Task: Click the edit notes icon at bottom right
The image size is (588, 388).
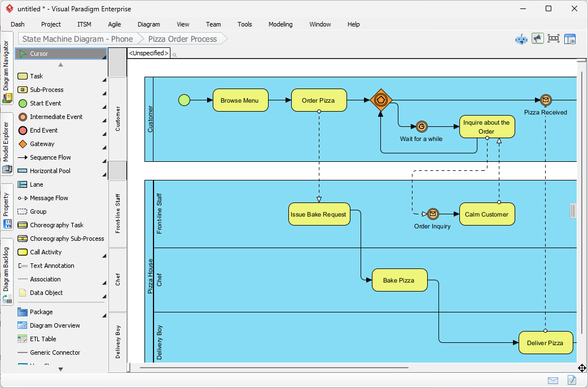Action: point(571,380)
